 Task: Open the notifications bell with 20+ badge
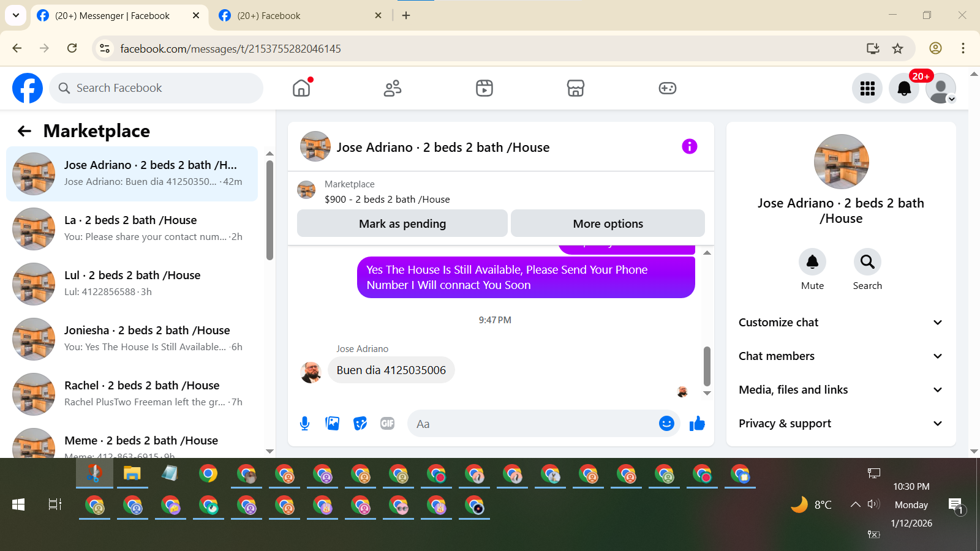[x=904, y=88]
